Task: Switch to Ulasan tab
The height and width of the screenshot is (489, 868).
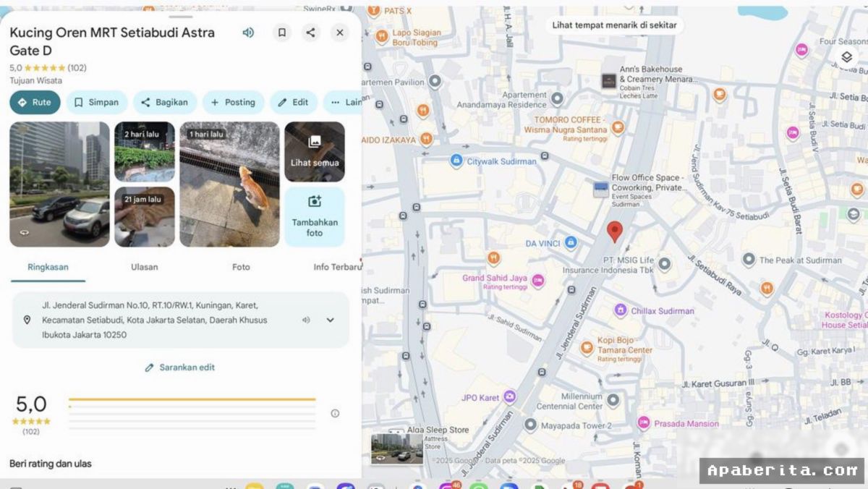Action: point(145,267)
